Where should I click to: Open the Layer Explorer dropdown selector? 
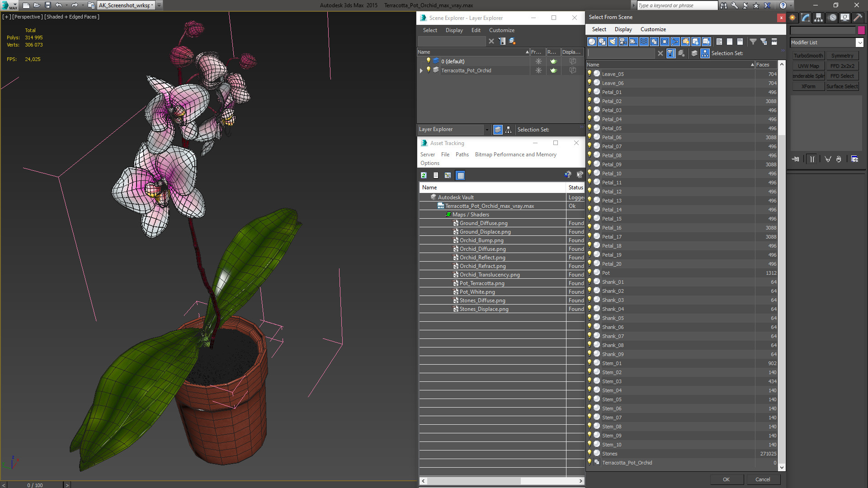pos(486,130)
